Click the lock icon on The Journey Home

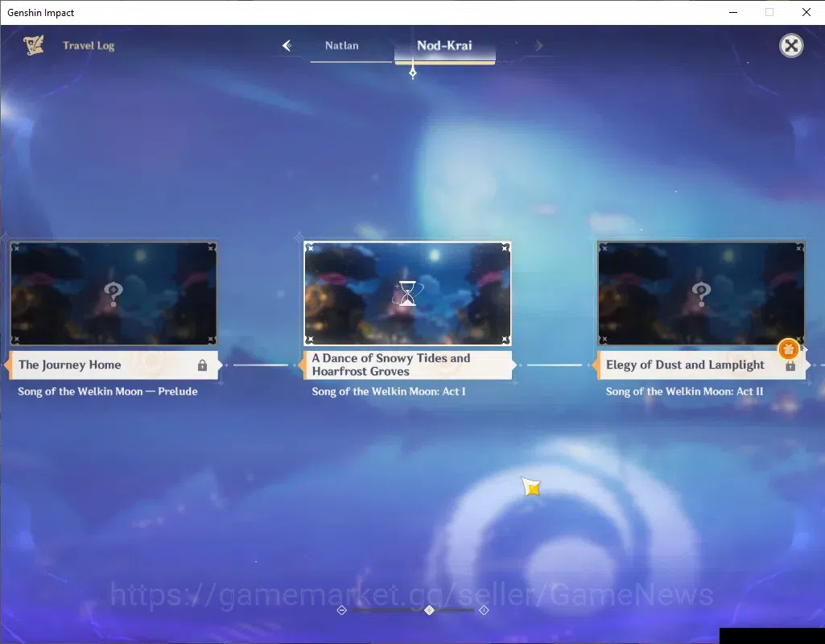202,365
